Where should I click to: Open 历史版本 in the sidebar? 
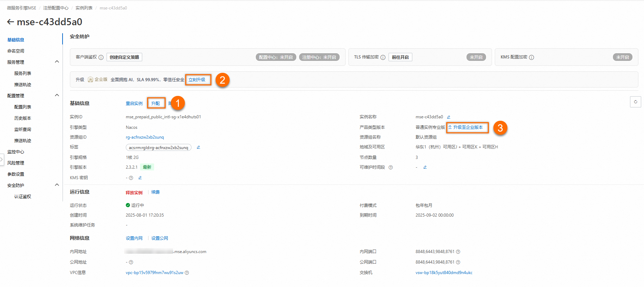23,118
